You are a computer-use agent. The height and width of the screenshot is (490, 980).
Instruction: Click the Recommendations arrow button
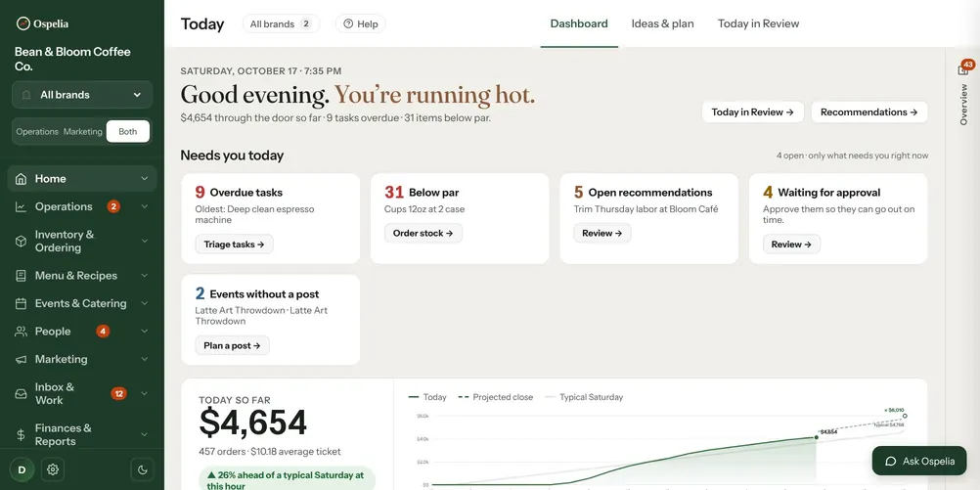(869, 112)
